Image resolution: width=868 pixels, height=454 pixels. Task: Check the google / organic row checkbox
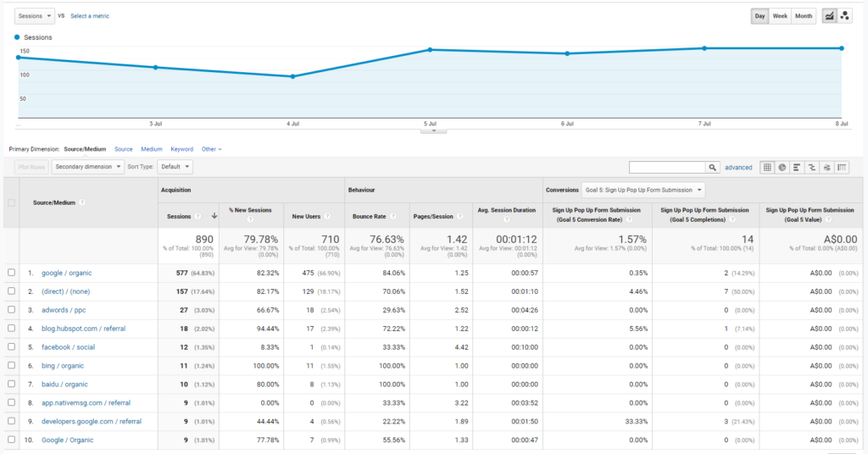pyautogui.click(x=11, y=273)
